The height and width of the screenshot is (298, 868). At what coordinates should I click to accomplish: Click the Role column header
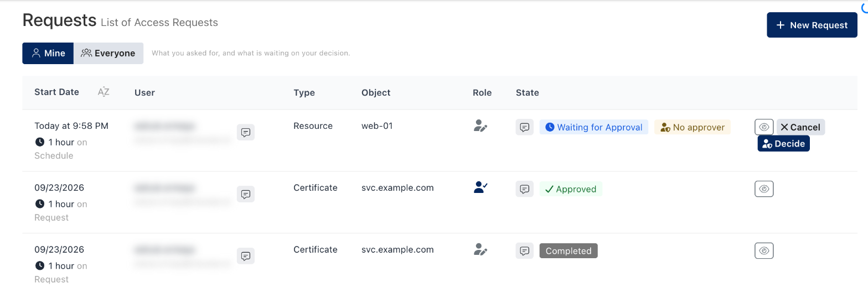tap(482, 92)
